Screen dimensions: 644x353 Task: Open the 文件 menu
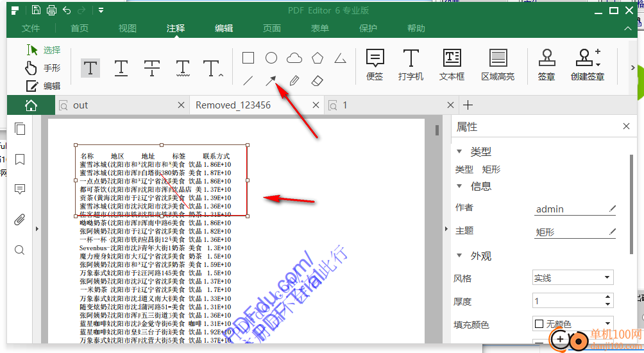point(31,28)
